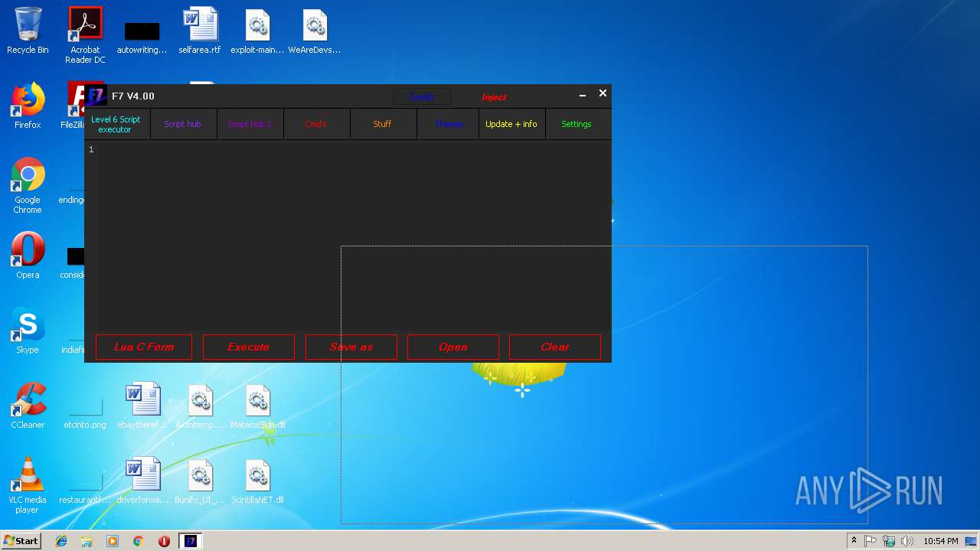Select the selfarea.rtf document icon

[x=200, y=31]
